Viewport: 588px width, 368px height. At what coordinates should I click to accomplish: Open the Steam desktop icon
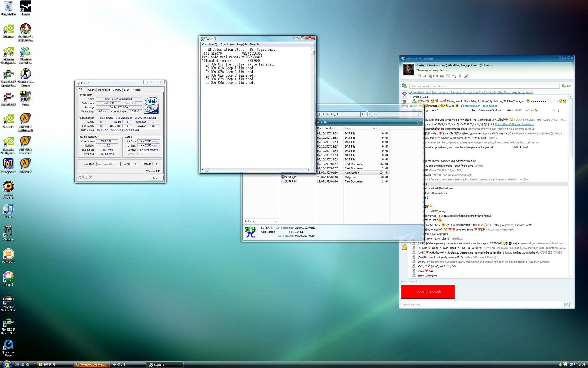click(x=26, y=8)
